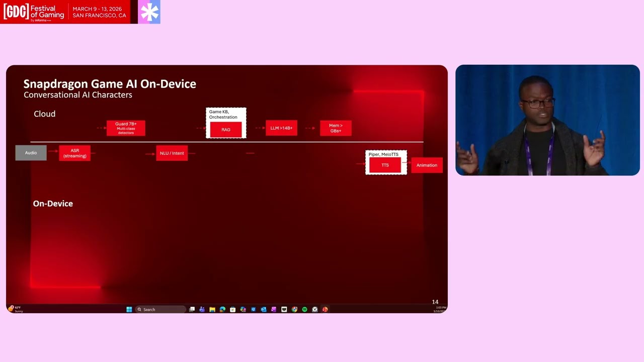644x362 pixels.
Task: Click slide number 14
Action: (435, 302)
